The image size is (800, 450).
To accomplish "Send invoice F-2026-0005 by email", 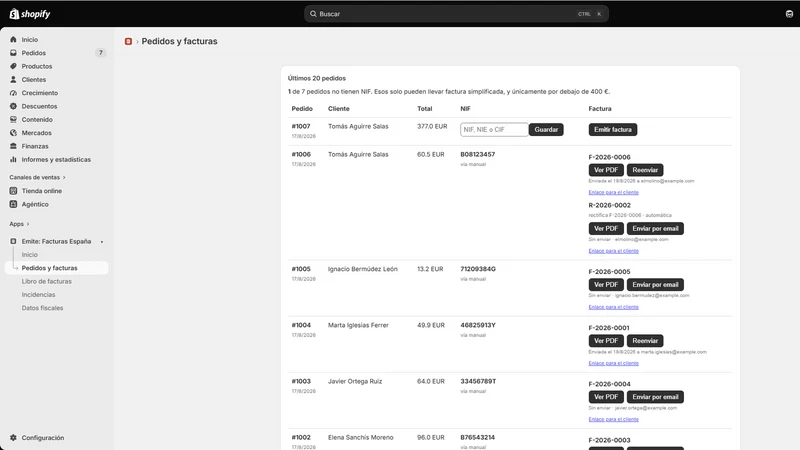I will click(655, 285).
